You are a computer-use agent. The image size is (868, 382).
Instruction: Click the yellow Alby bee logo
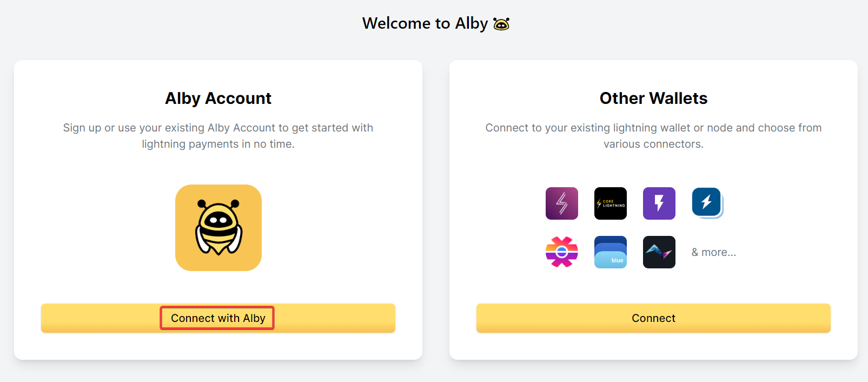click(218, 228)
